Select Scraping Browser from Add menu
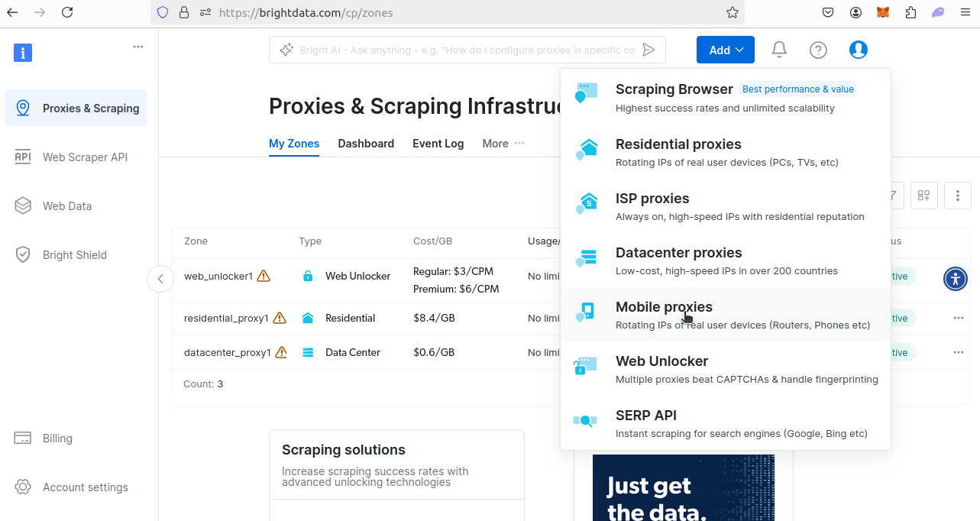 click(x=726, y=98)
